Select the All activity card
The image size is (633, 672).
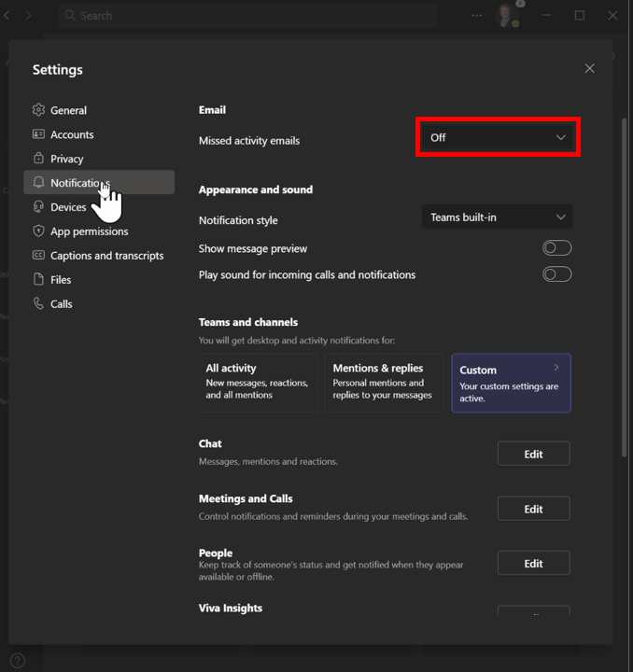click(258, 384)
